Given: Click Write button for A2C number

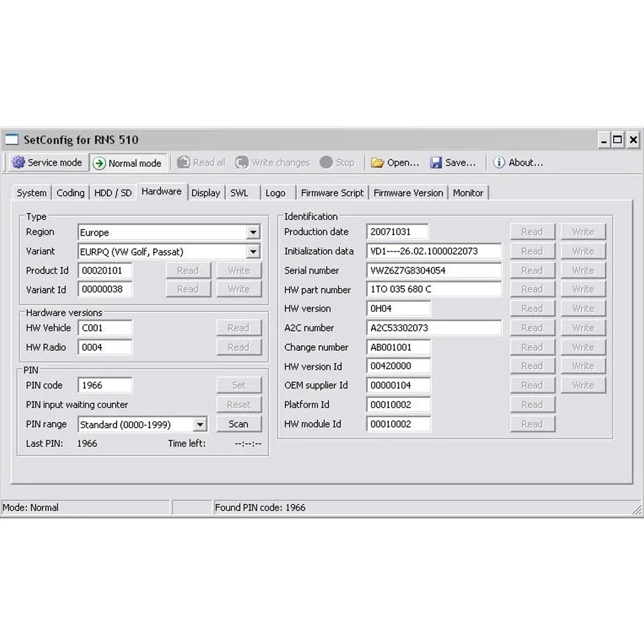Looking at the screenshot, I should pos(583,328).
